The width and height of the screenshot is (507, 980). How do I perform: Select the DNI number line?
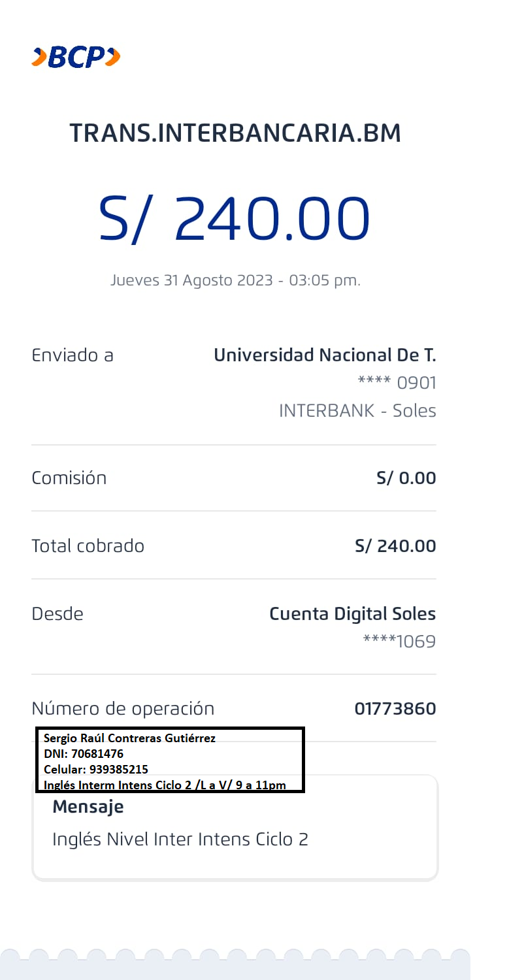tap(83, 754)
